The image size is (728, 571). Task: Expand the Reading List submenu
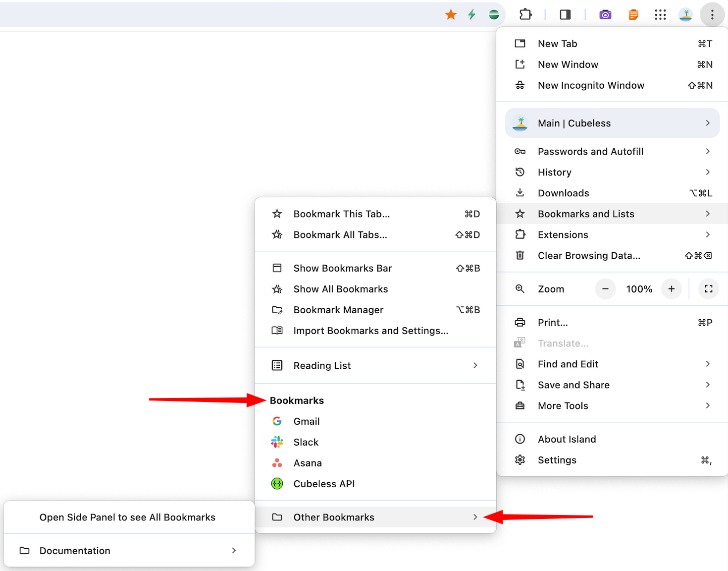[x=375, y=365]
